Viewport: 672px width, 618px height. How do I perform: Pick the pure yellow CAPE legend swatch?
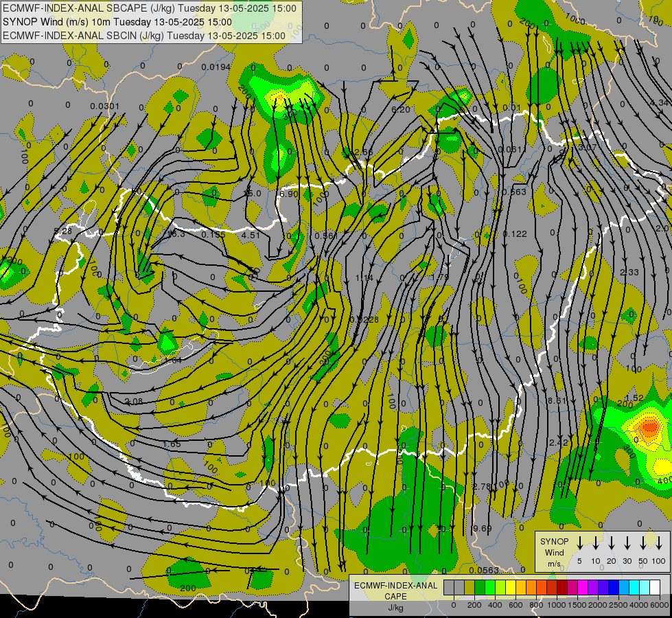[511, 587]
